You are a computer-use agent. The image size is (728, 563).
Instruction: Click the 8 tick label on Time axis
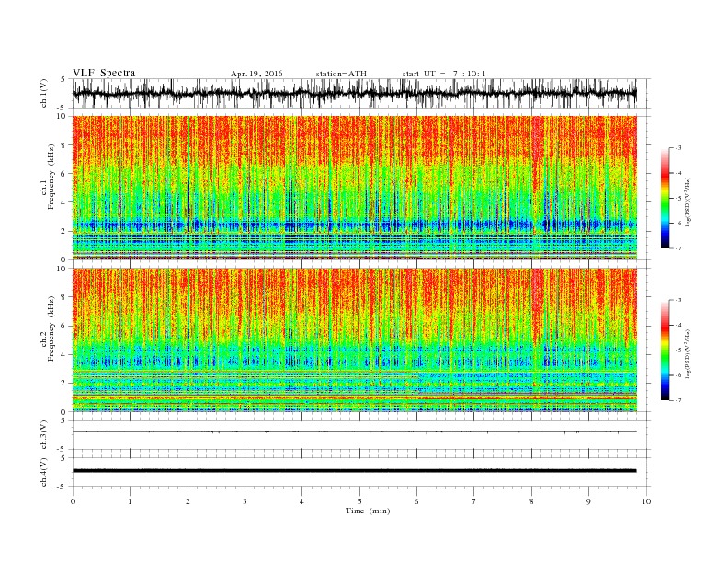[531, 501]
